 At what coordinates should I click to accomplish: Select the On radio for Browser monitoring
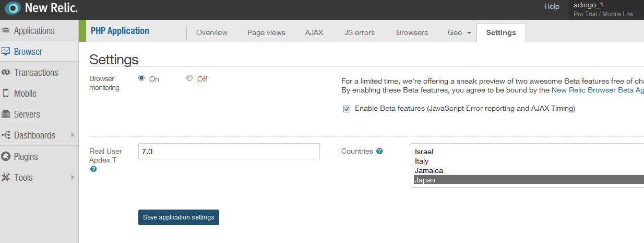(x=141, y=79)
